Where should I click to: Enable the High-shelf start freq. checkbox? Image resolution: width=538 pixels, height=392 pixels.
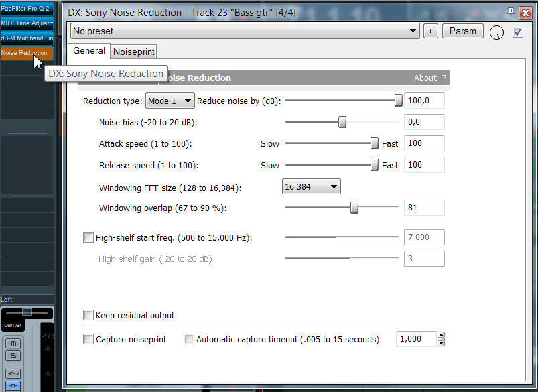88,237
